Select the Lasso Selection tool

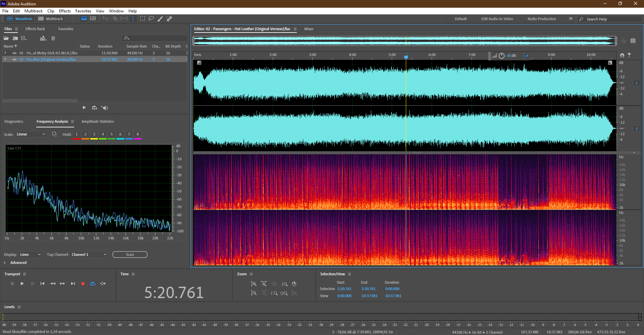coord(151,18)
